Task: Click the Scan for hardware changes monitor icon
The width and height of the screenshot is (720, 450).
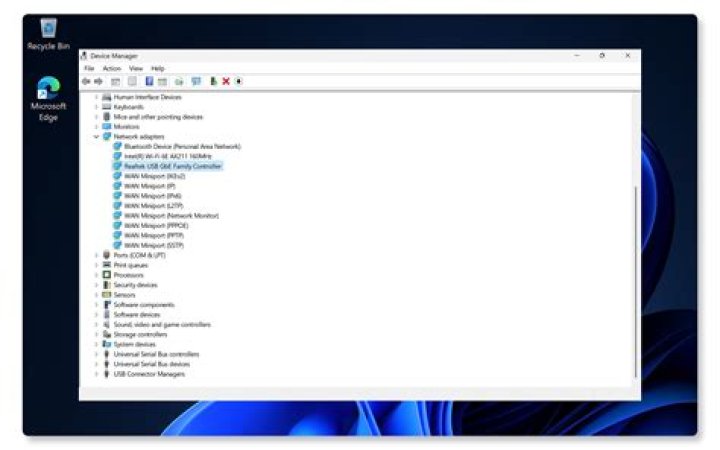Action: click(196, 81)
